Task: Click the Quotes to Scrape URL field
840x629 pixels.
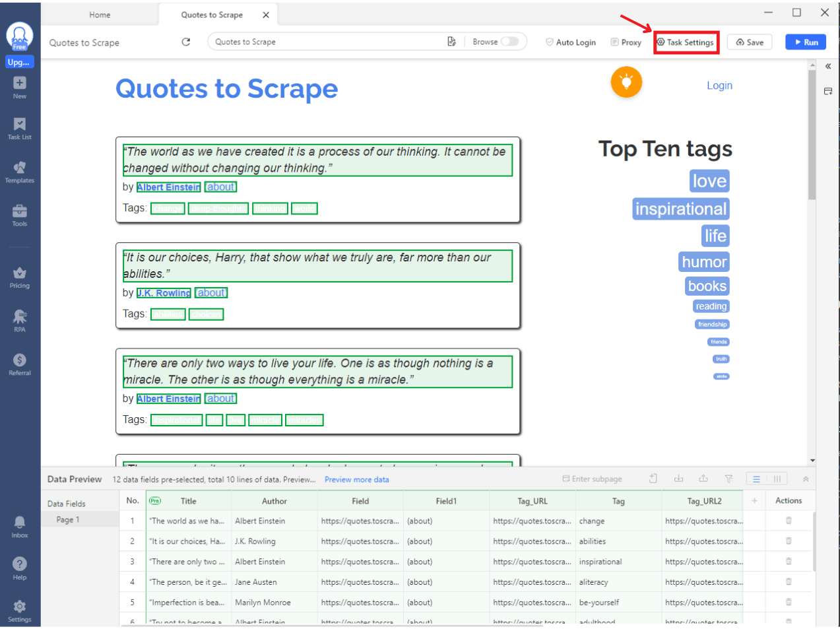Action: coord(327,42)
